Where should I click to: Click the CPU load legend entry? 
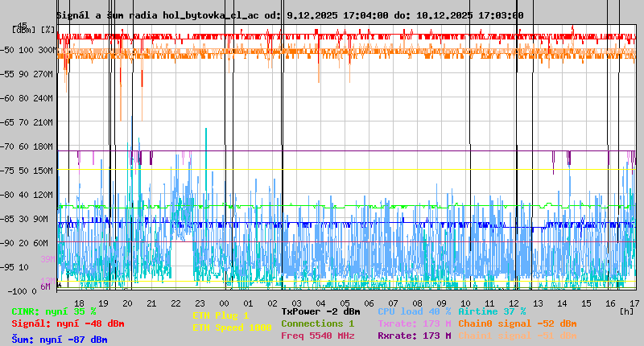pyautogui.click(x=414, y=311)
